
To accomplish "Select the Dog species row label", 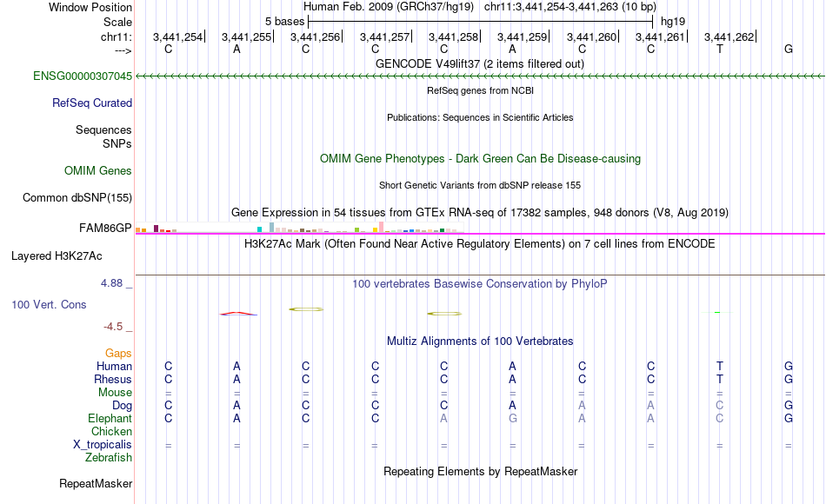I will pos(123,406).
